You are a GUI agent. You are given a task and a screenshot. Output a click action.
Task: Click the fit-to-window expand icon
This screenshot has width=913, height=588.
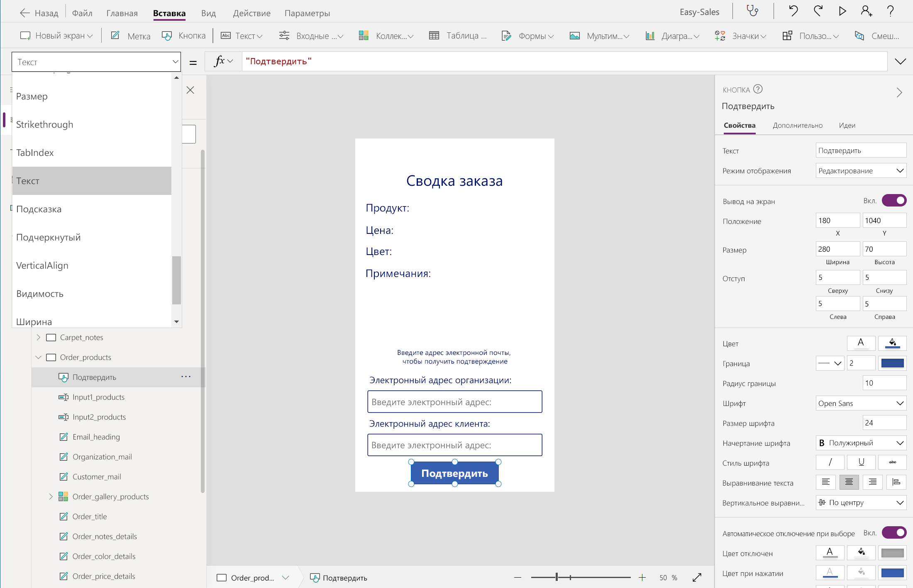(x=697, y=577)
